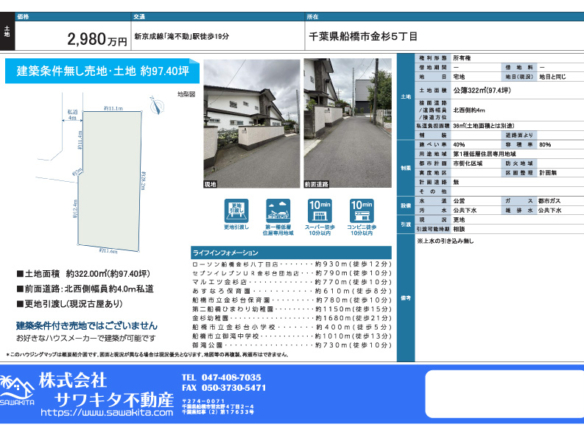Click the 御滝公園 row
This screenshot has width=584, height=438.
tap(292, 345)
